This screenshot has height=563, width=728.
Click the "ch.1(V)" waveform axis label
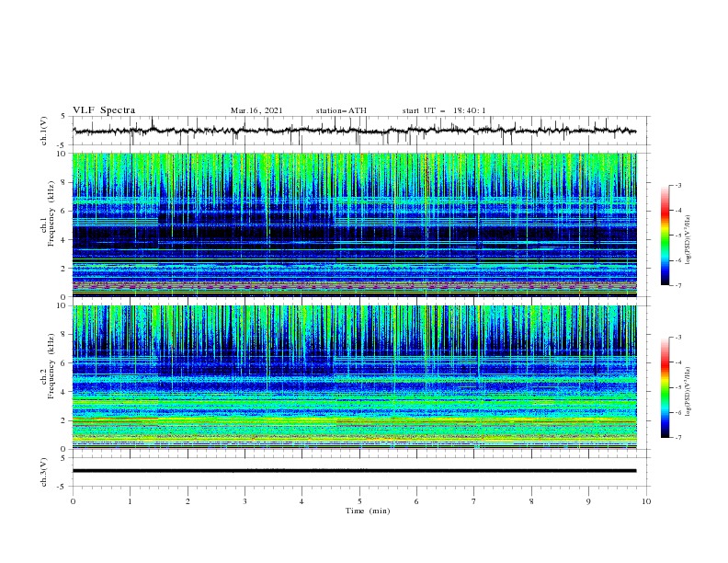pos(44,131)
